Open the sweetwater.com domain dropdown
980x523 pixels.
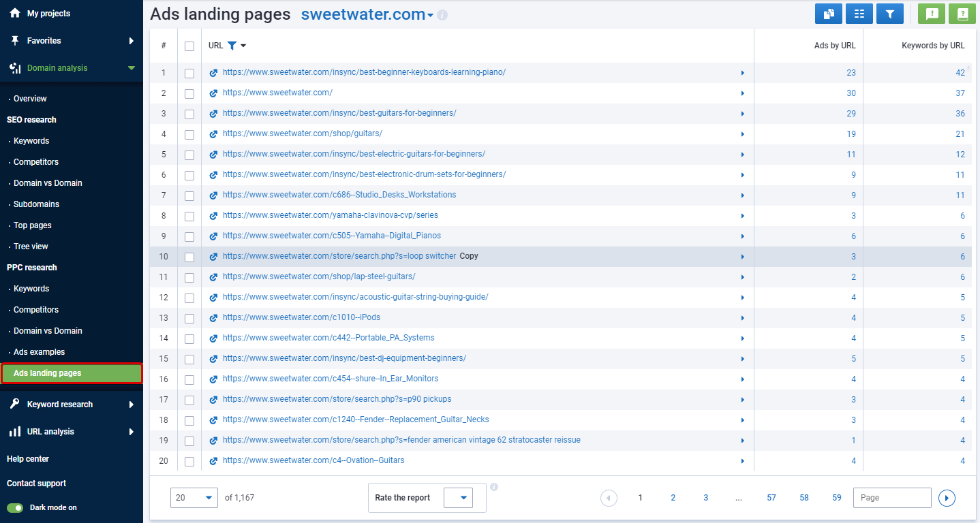coord(431,16)
